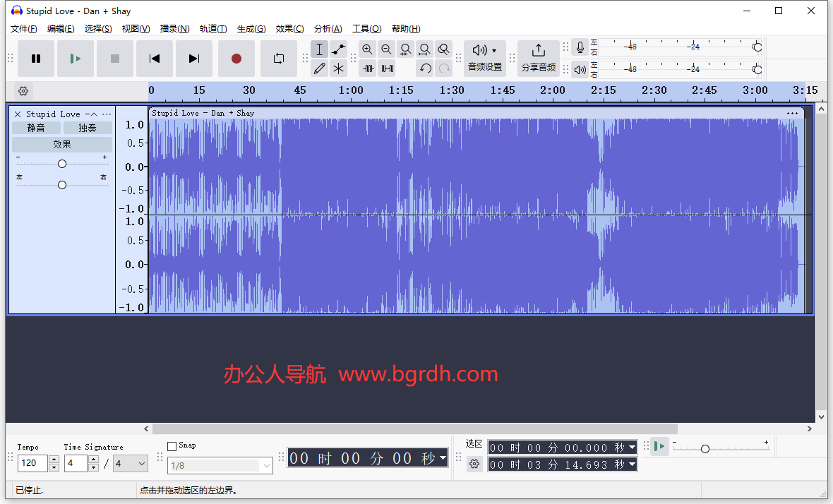Enable the Snap checkbox
Image resolution: width=833 pixels, height=504 pixels.
172,446
